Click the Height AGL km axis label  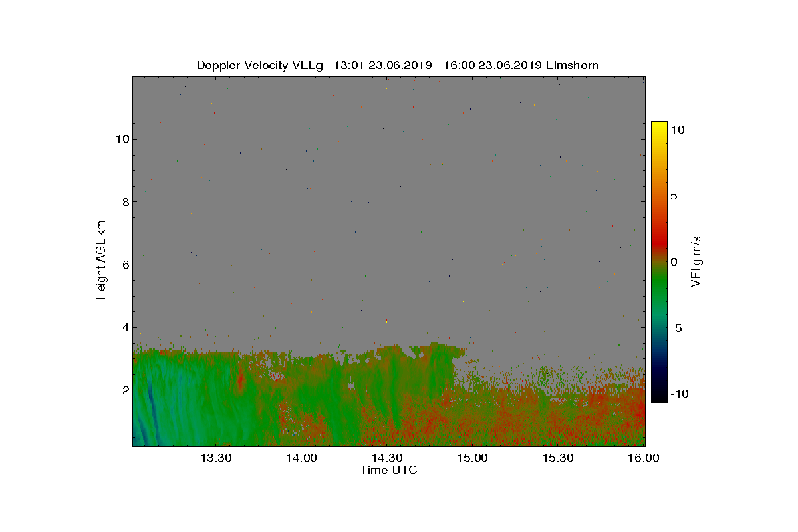pos(101,259)
